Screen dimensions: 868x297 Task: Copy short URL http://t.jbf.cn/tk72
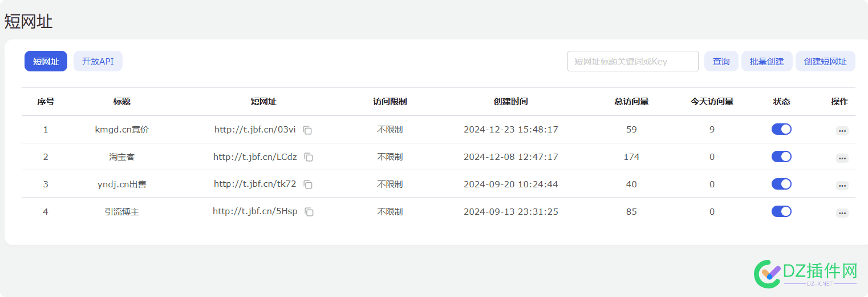coord(308,184)
